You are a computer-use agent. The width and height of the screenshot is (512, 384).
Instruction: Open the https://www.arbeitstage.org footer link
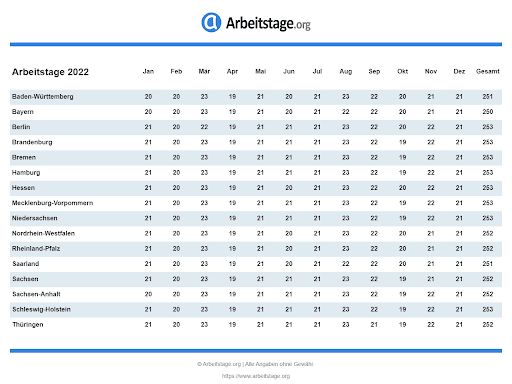point(256,376)
